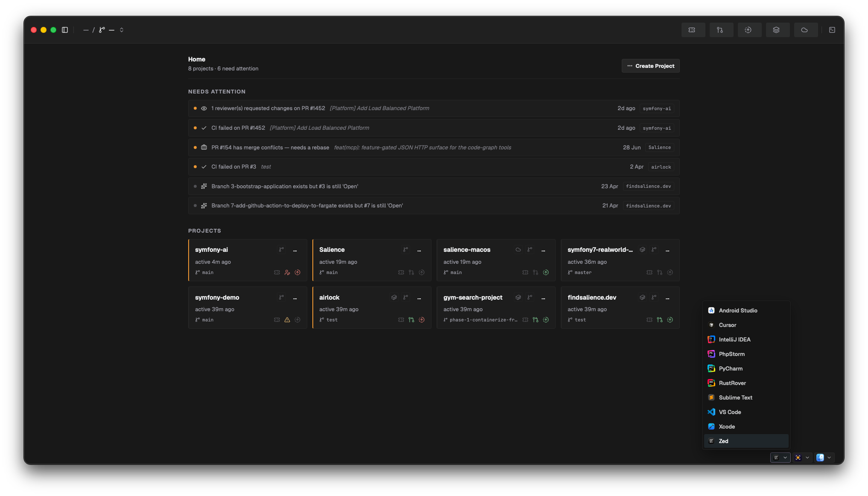Click the deploy status icon on the Salience card
This screenshot has width=868, height=496.
click(x=422, y=272)
